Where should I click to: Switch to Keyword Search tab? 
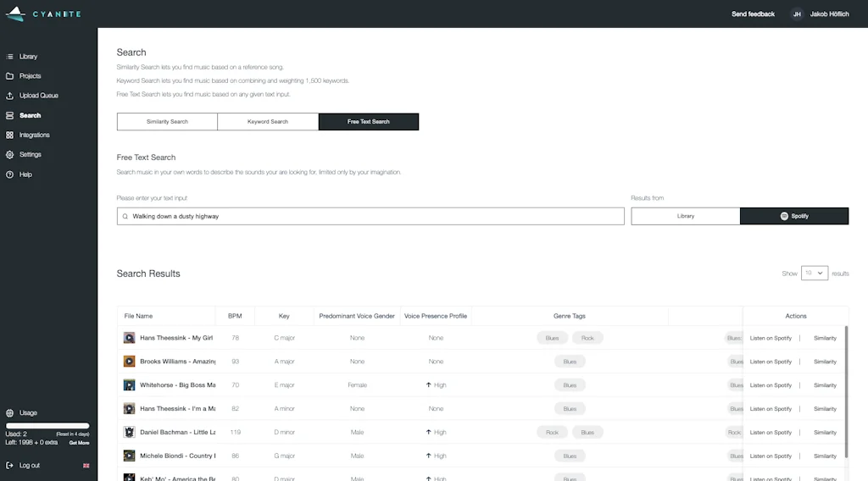point(268,122)
